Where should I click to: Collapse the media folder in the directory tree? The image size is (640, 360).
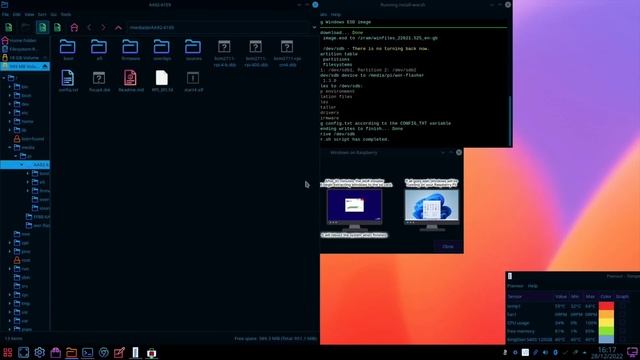click(x=10, y=147)
